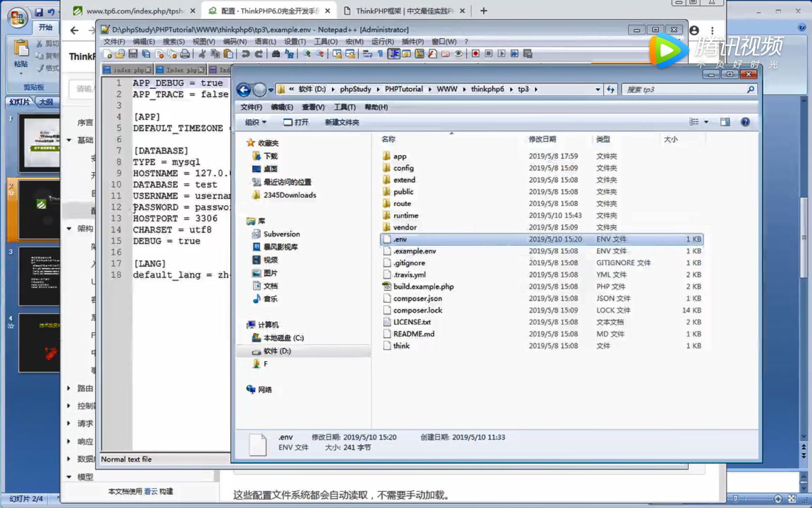Screen dimensions: 812x508
Task: Click the Open file icon in Notepad++ toolbar
Action: [x=120, y=54]
